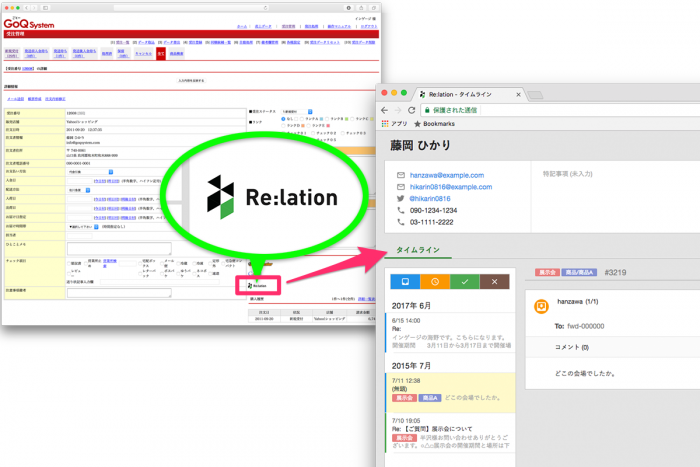
Task: Click Safari back button in GoQSystem window
Action: 27,8
